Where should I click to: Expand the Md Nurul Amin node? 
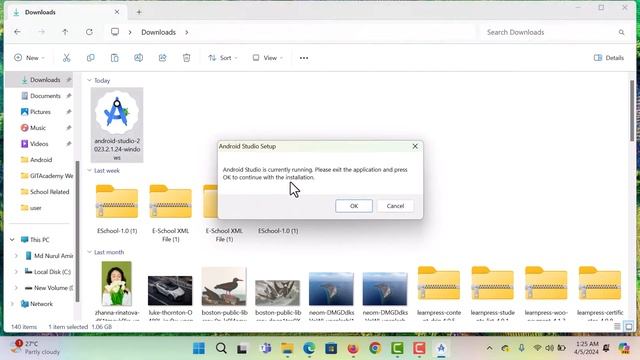[16, 256]
